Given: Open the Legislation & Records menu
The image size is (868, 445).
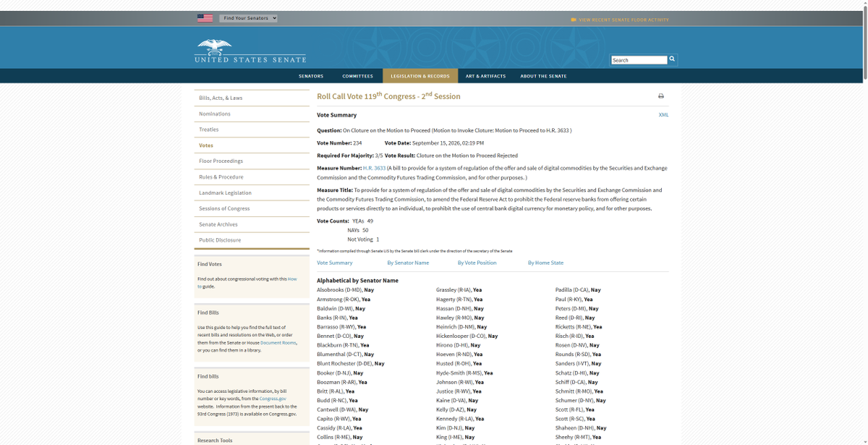Looking at the screenshot, I should tap(420, 76).
